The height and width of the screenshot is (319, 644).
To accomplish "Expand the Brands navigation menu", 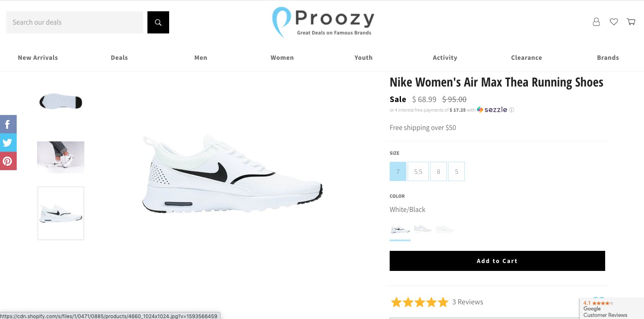I will click(608, 57).
